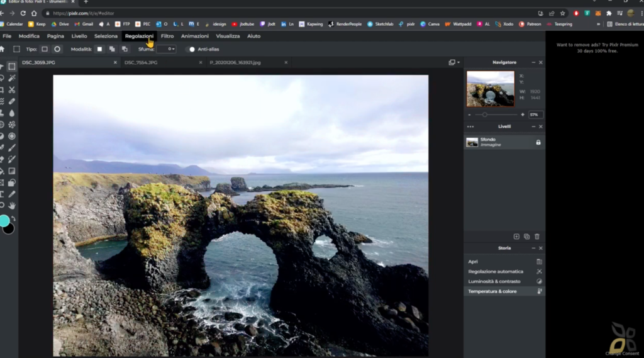Switch to the P_20201206_163921.jpg tab
This screenshot has width=644, height=358.
(x=235, y=62)
